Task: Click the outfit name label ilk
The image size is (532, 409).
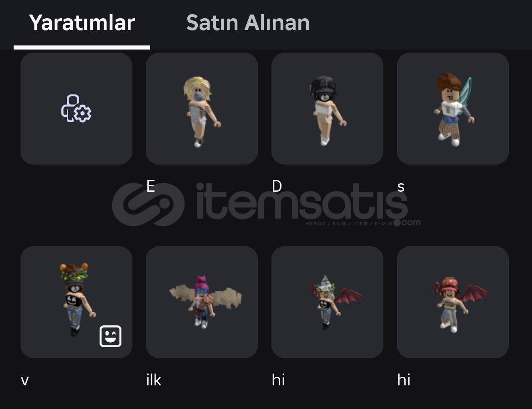Action: coord(154,379)
